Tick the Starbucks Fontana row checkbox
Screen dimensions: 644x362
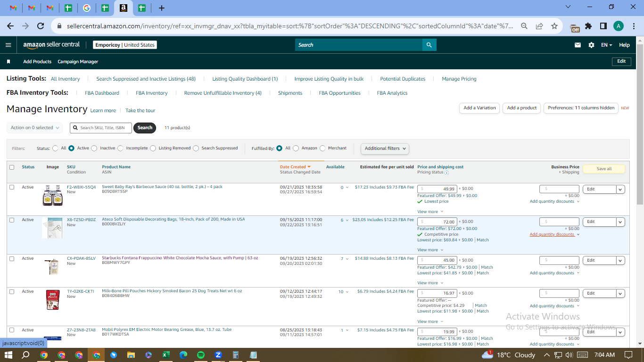[12, 259]
